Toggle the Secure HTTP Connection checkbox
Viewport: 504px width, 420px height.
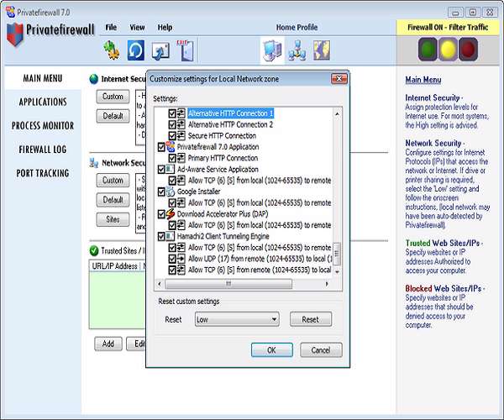click(x=172, y=135)
